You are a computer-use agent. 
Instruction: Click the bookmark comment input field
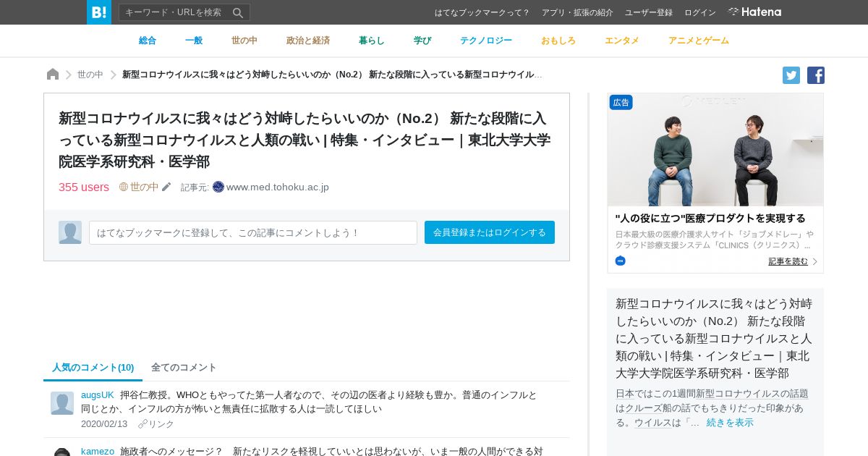click(x=253, y=232)
